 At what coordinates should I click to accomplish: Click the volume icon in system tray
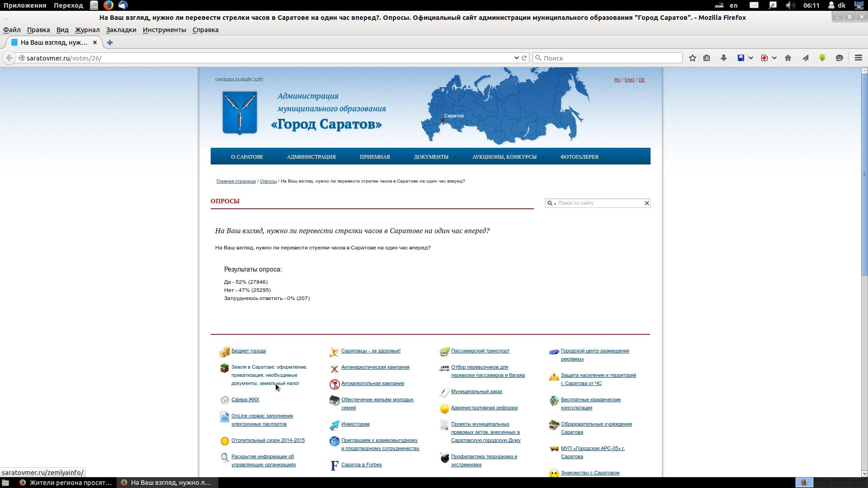point(789,5)
